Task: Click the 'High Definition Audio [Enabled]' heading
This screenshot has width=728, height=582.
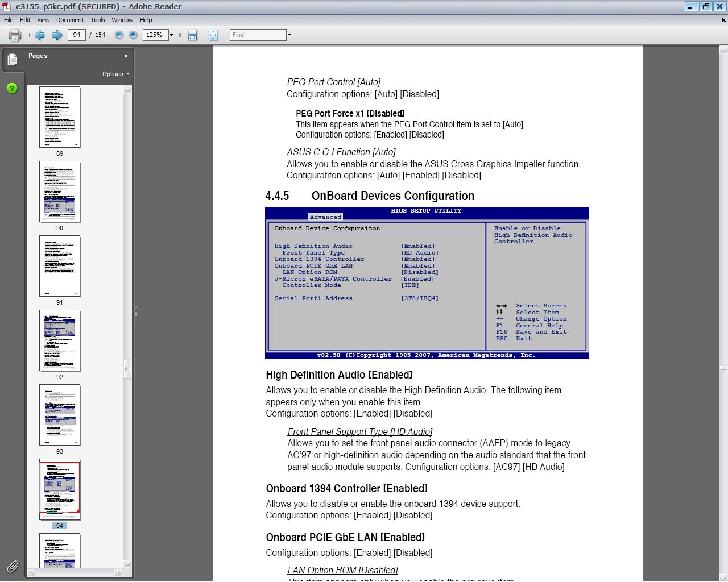Action: (339, 375)
